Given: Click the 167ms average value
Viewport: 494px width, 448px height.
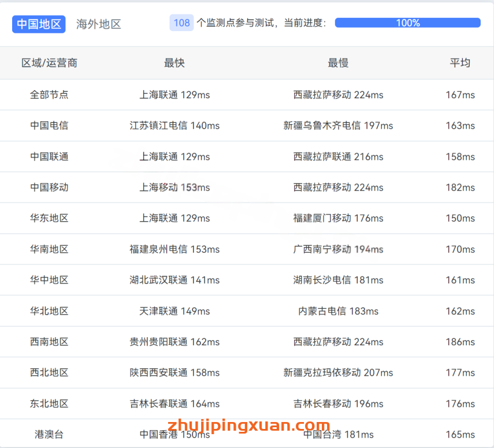Looking at the screenshot, I should 460,95.
